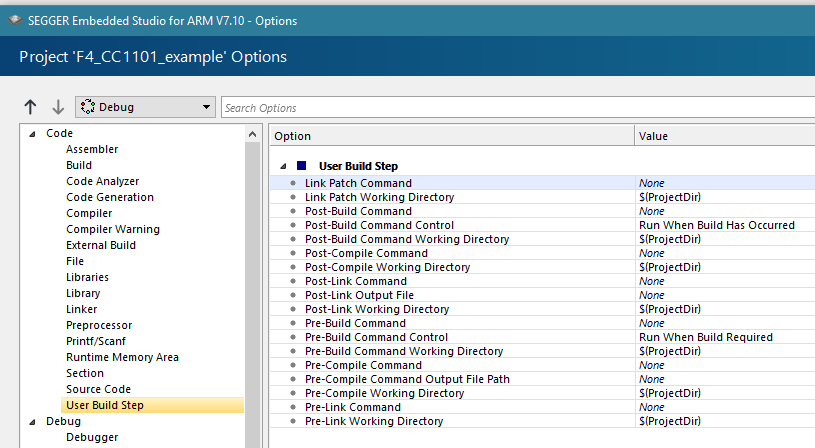This screenshot has width=815, height=448.
Task: Select Pre-Build Command Control option
Action: click(x=376, y=338)
